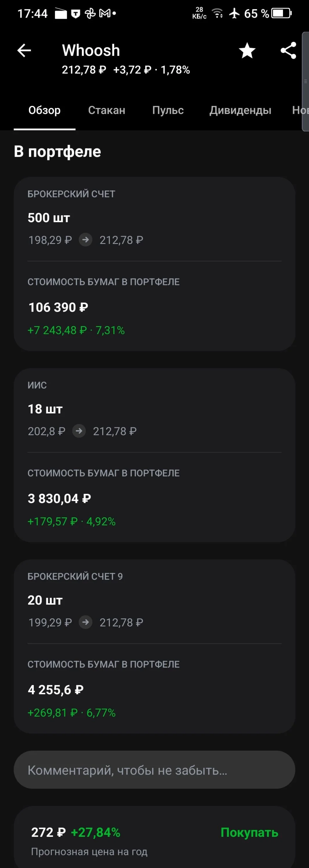Screen dimensions: 309x868
Task: Switch to the Стакан tab
Action: point(106,110)
